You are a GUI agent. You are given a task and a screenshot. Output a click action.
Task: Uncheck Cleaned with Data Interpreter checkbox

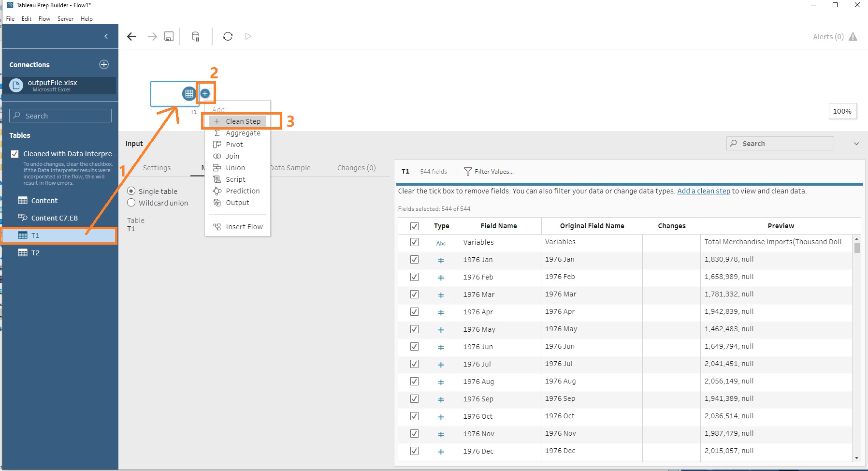(x=14, y=154)
